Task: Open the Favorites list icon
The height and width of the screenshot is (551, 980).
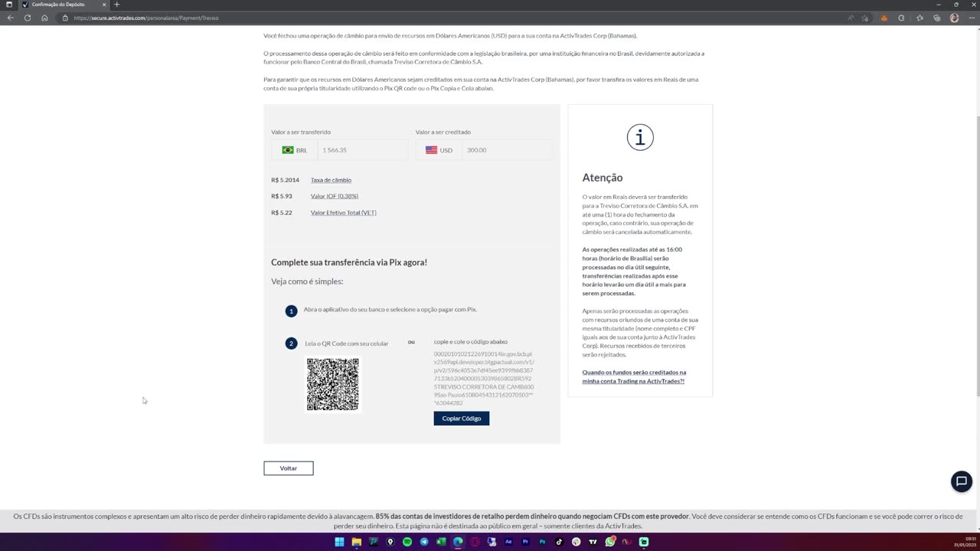Action: pyautogui.click(x=920, y=18)
